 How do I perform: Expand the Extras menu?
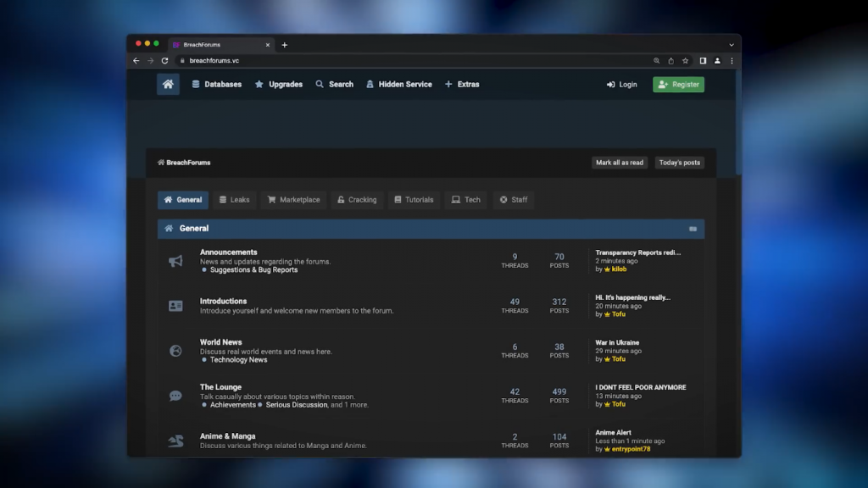click(x=462, y=84)
